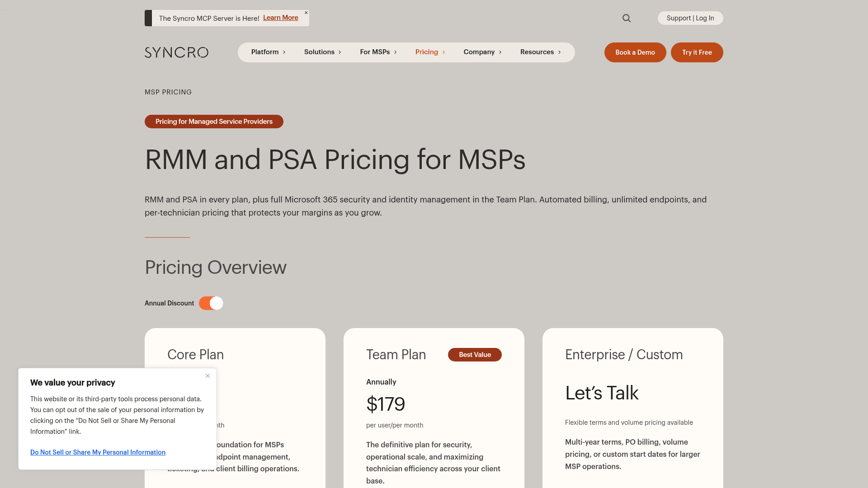
Task: Open the Platform nav item
Action: click(265, 52)
